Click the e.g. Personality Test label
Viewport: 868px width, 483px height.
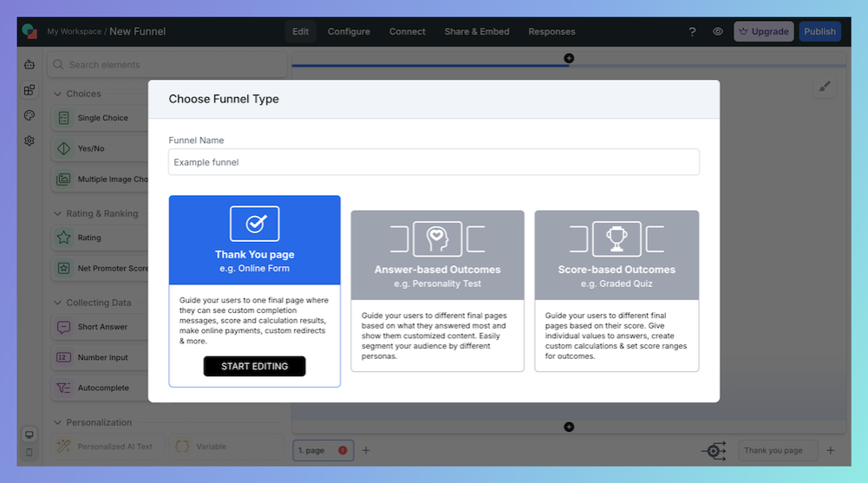coord(437,284)
